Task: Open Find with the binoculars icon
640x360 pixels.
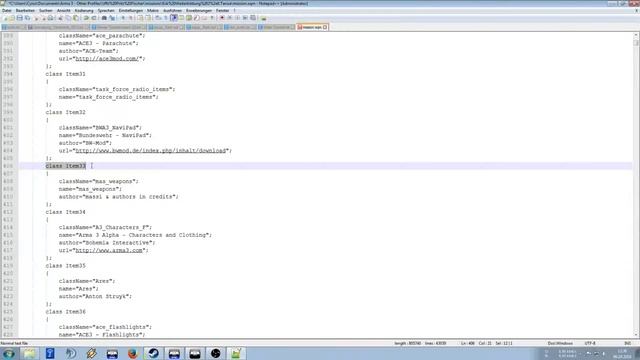Action: (104, 18)
